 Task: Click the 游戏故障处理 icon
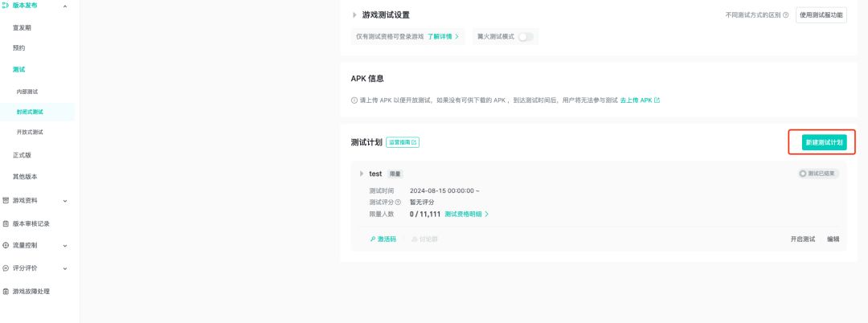6,291
